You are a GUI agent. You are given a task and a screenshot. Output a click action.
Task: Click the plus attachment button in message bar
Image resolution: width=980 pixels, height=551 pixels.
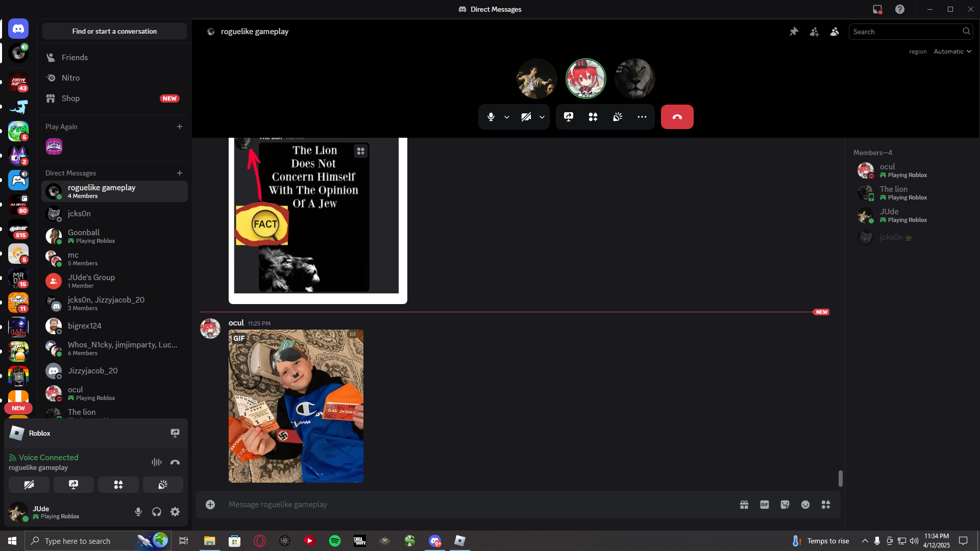point(210,505)
